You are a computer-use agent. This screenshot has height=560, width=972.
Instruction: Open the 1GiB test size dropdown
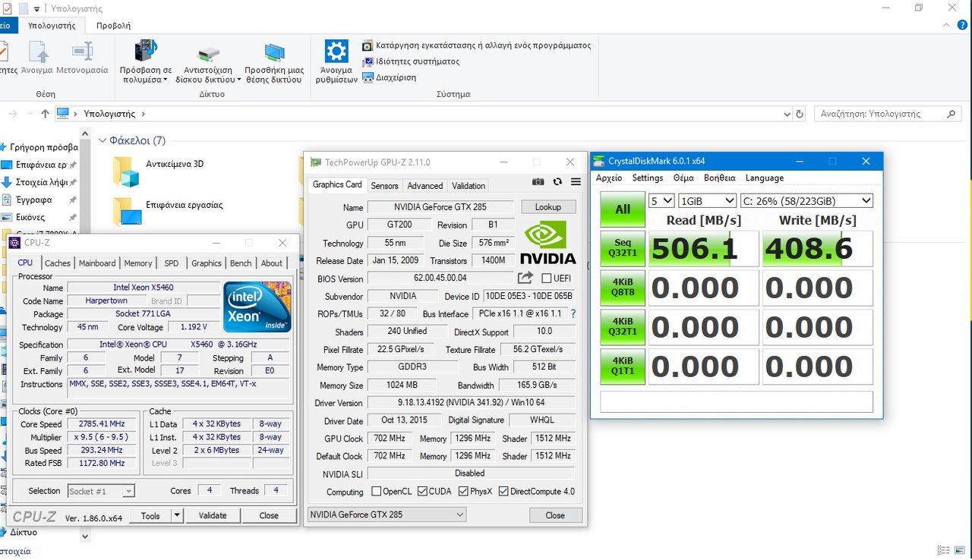pos(707,201)
